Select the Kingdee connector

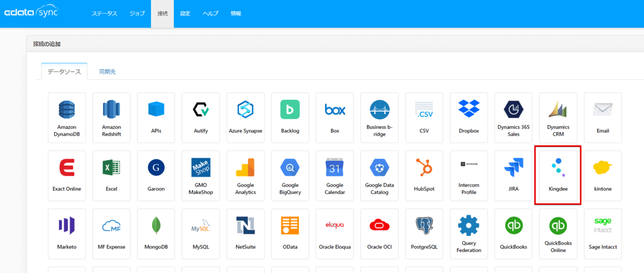[x=558, y=176]
